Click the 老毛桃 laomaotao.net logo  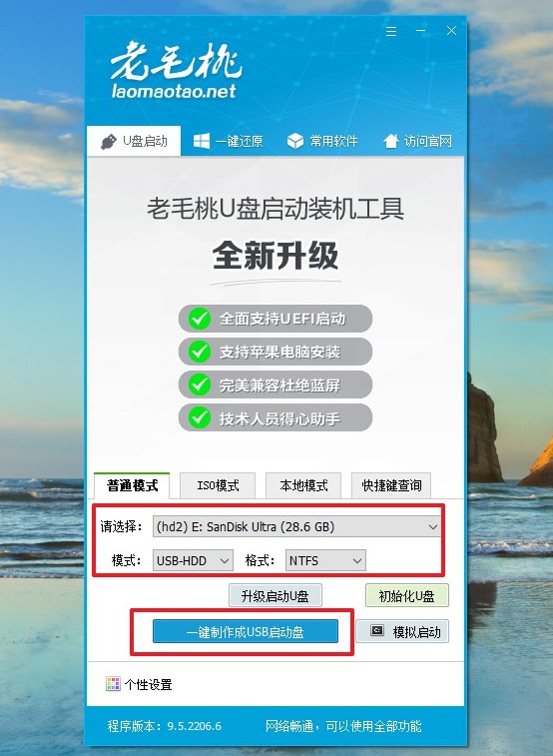(x=176, y=70)
